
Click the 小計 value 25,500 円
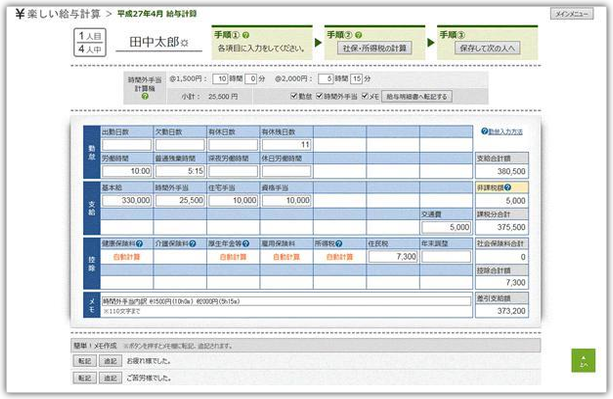(x=223, y=97)
